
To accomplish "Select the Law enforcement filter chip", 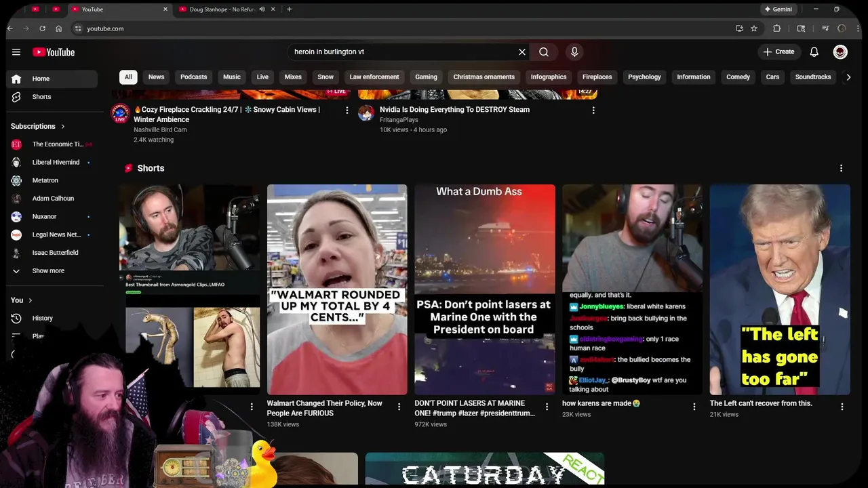I will click(374, 77).
